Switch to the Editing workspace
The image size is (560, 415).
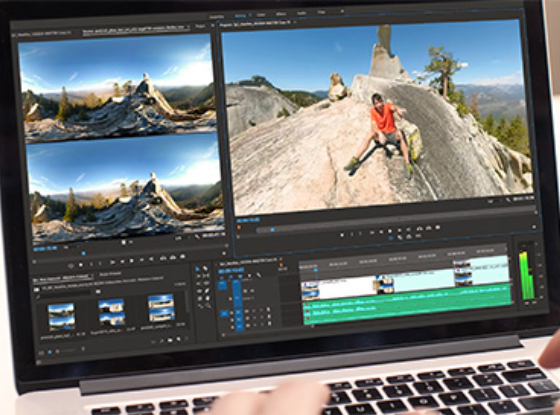pyautogui.click(x=240, y=15)
